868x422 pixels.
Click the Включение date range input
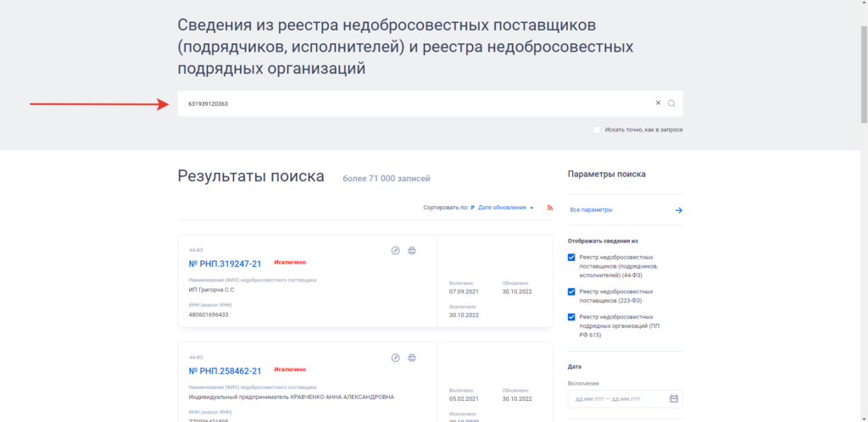click(625, 399)
